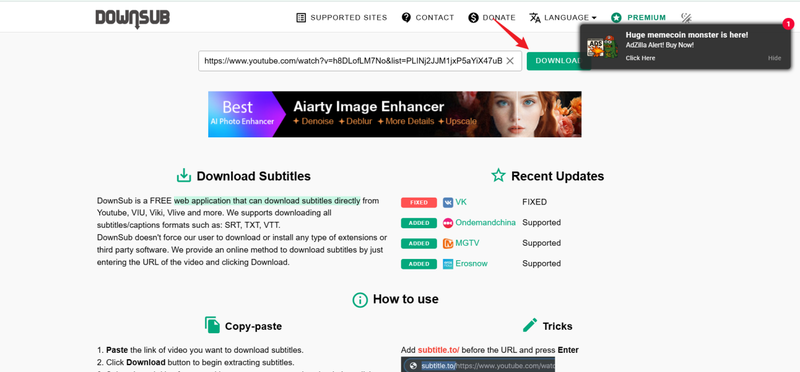Click the Contact question mark icon

[406, 18]
